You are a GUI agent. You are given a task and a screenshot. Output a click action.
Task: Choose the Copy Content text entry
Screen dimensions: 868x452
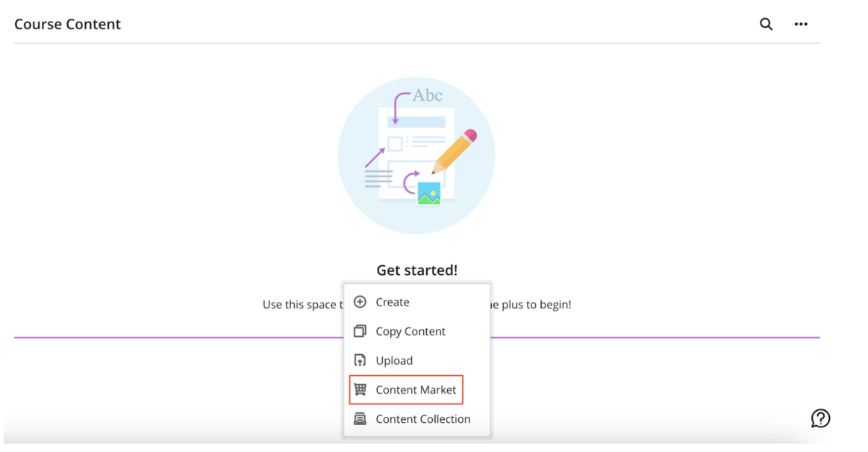pyautogui.click(x=410, y=332)
